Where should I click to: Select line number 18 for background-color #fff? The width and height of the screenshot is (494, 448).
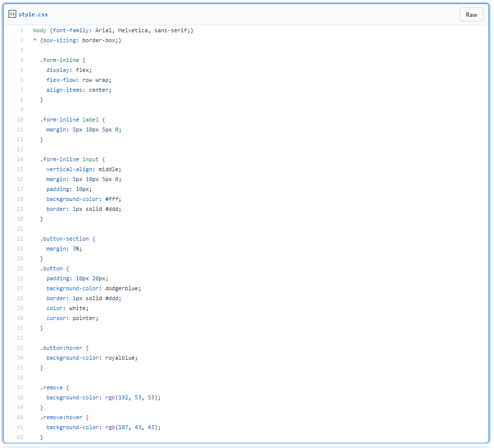[x=20, y=199]
